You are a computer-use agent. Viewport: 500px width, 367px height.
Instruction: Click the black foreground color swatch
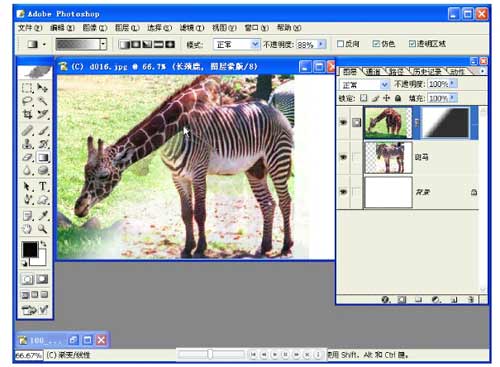click(x=30, y=249)
